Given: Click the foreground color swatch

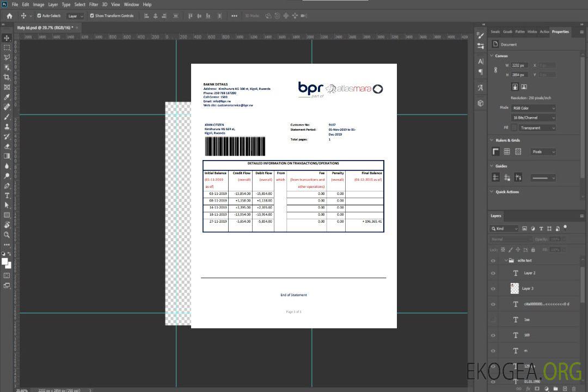Looking at the screenshot, I should (x=5, y=261).
